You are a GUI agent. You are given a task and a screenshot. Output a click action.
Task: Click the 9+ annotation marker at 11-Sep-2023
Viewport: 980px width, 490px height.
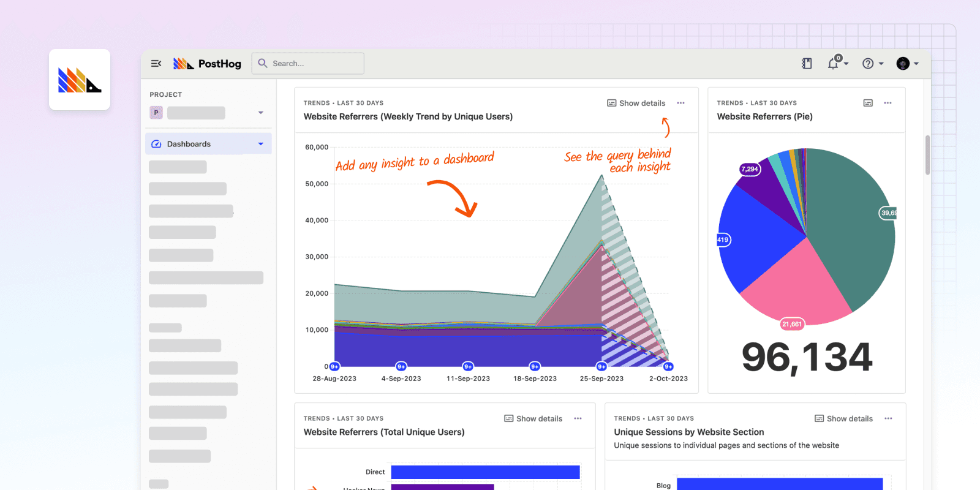tap(468, 366)
